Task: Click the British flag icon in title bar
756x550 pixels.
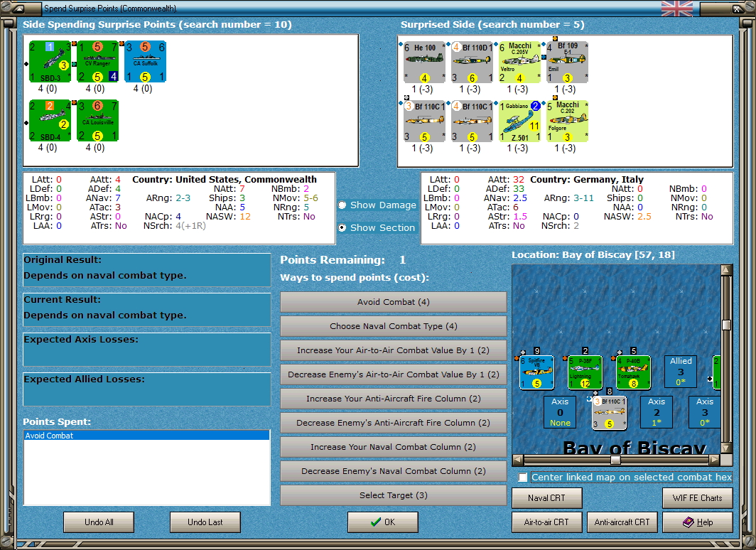Action: coord(677,9)
